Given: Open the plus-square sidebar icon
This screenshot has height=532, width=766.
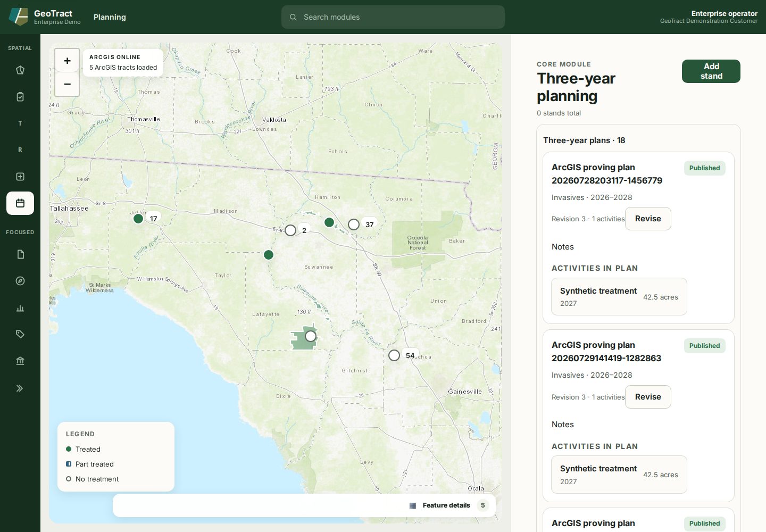Looking at the screenshot, I should point(20,177).
